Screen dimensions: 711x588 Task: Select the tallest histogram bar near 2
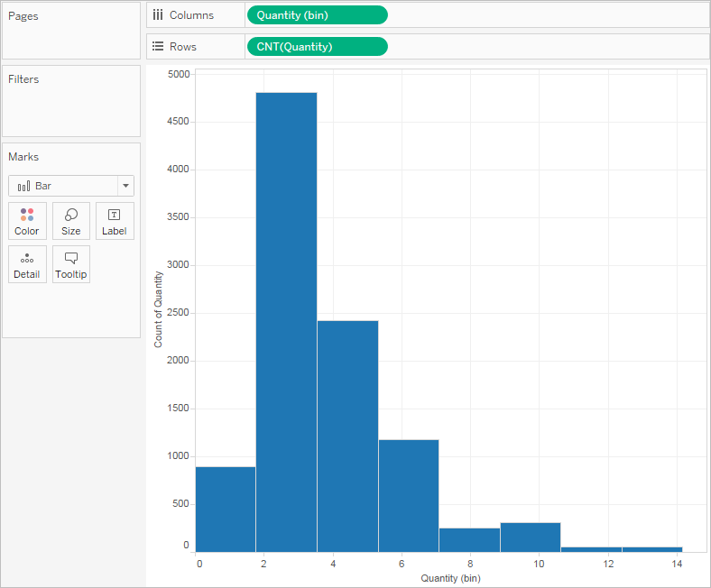click(x=287, y=322)
